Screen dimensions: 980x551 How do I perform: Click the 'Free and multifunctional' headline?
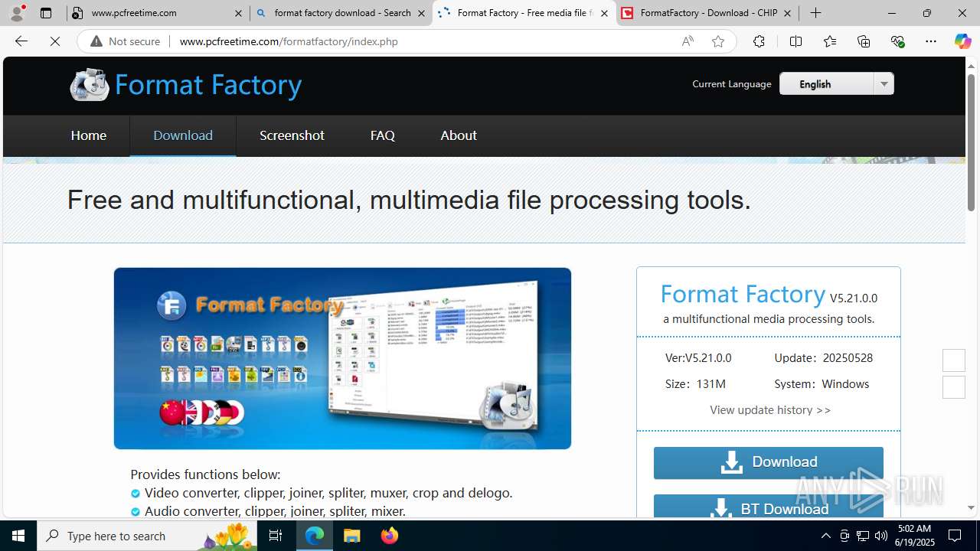[x=409, y=200]
